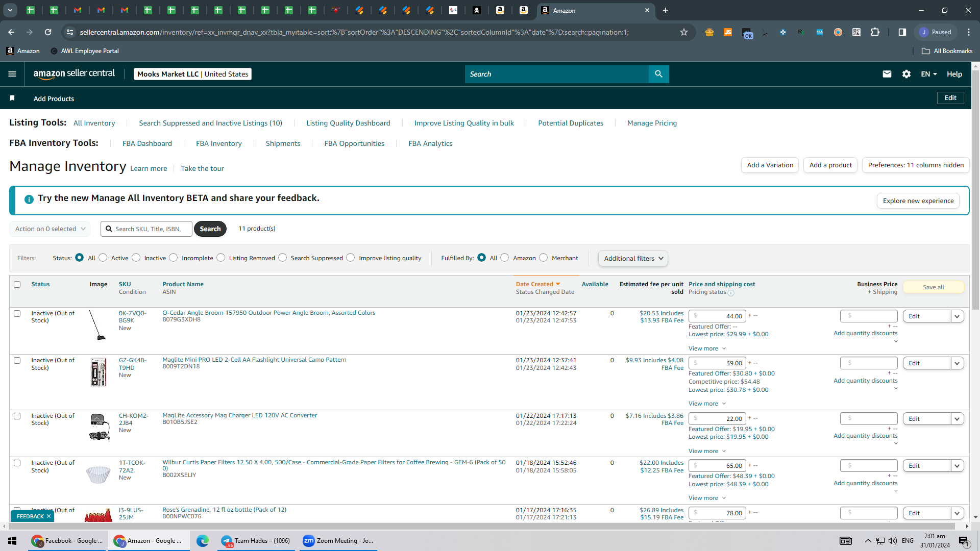Click the price field showing 44.00
The height and width of the screenshot is (551, 980).
pos(717,316)
